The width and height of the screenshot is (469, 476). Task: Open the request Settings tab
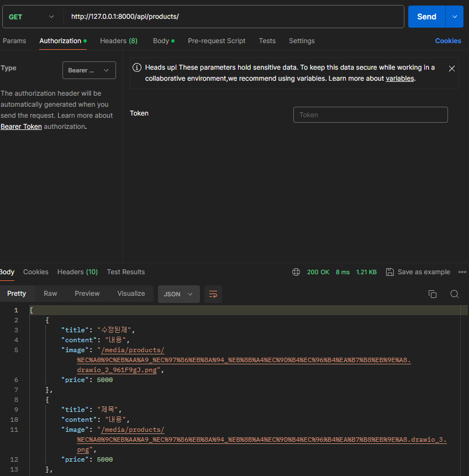pos(302,41)
